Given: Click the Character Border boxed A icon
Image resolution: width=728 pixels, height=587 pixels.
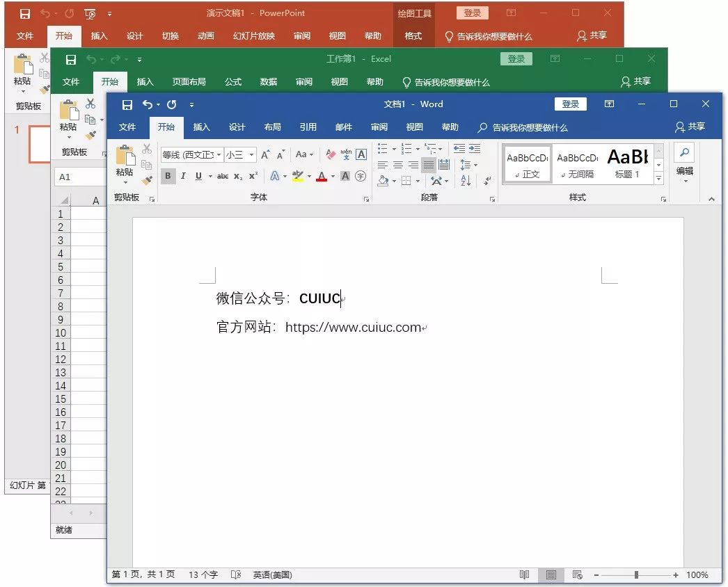Looking at the screenshot, I should point(361,154).
